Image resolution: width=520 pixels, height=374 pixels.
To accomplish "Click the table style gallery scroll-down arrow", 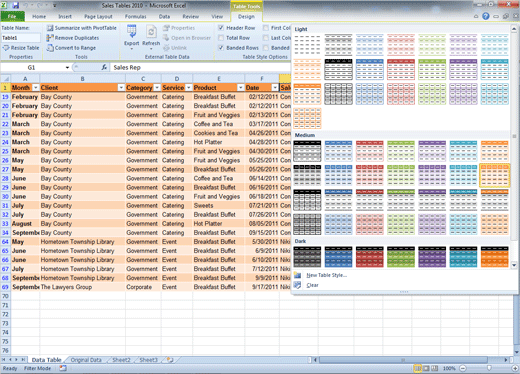I will pyautogui.click(x=514, y=265).
